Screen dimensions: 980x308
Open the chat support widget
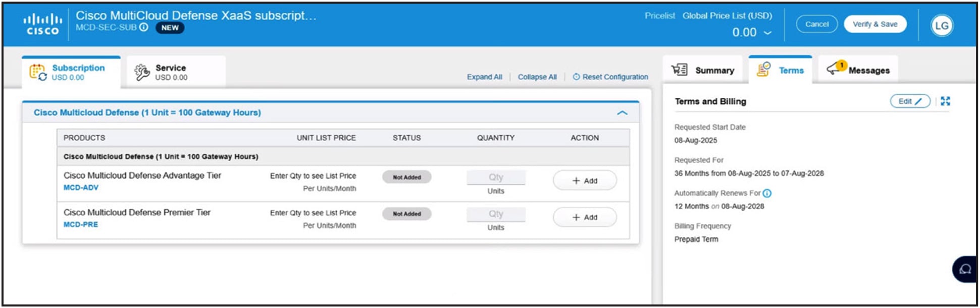click(x=965, y=269)
